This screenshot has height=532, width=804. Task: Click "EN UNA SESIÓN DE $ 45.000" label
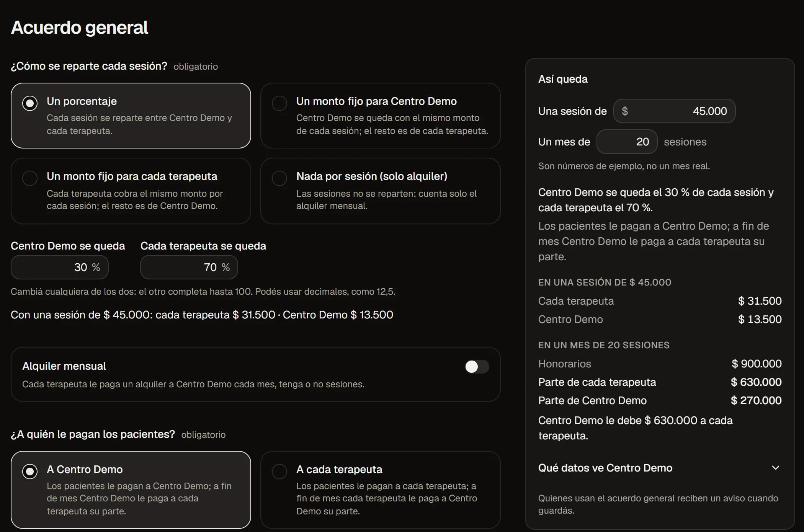pos(605,282)
